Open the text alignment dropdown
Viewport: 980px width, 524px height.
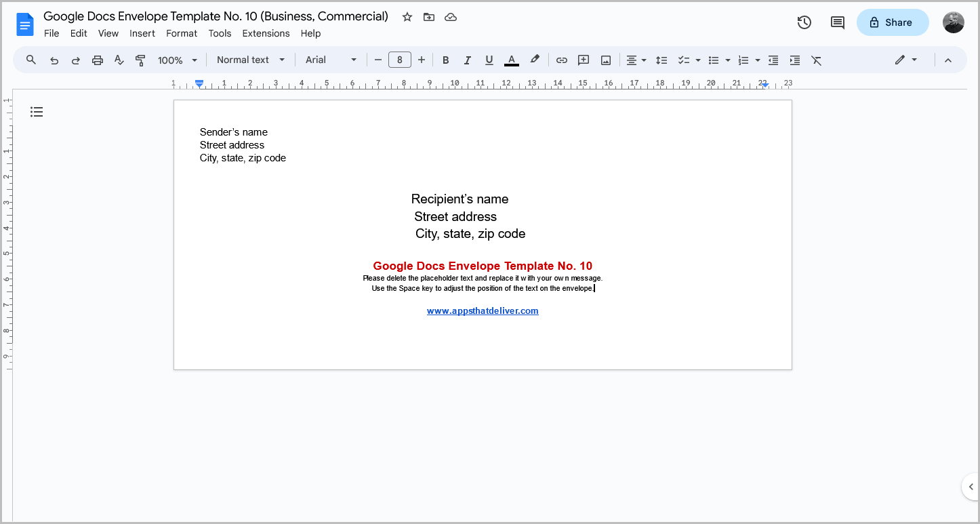tap(636, 60)
